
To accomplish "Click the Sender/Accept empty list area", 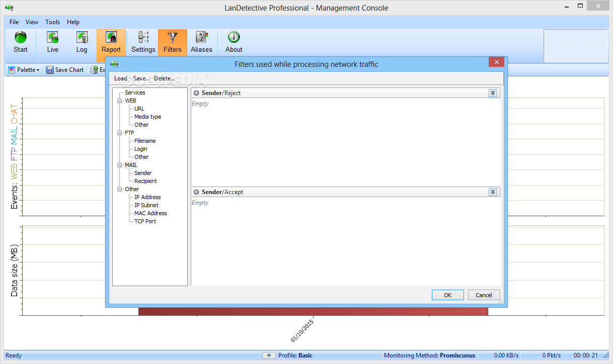I will click(x=346, y=241).
